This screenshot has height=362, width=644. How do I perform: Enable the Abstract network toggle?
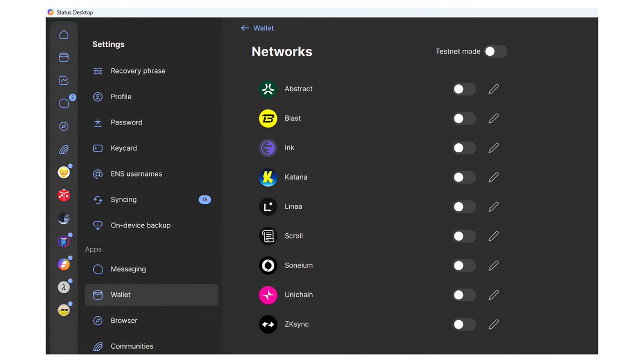pyautogui.click(x=464, y=89)
